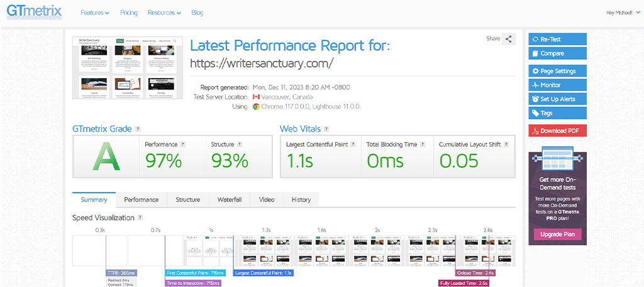644x287 pixels.
Task: Click the filmstrip frame under 1s
Action: click(211, 251)
